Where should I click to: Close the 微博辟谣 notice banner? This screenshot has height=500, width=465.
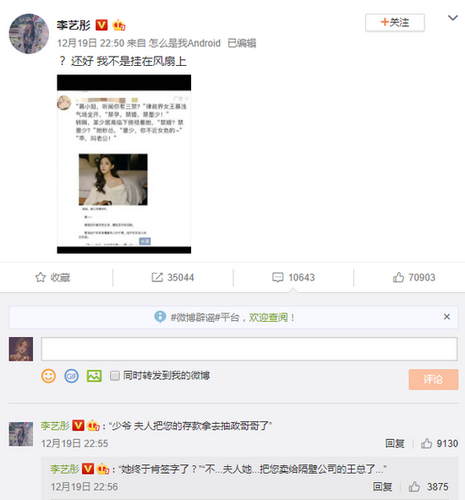pyautogui.click(x=447, y=317)
